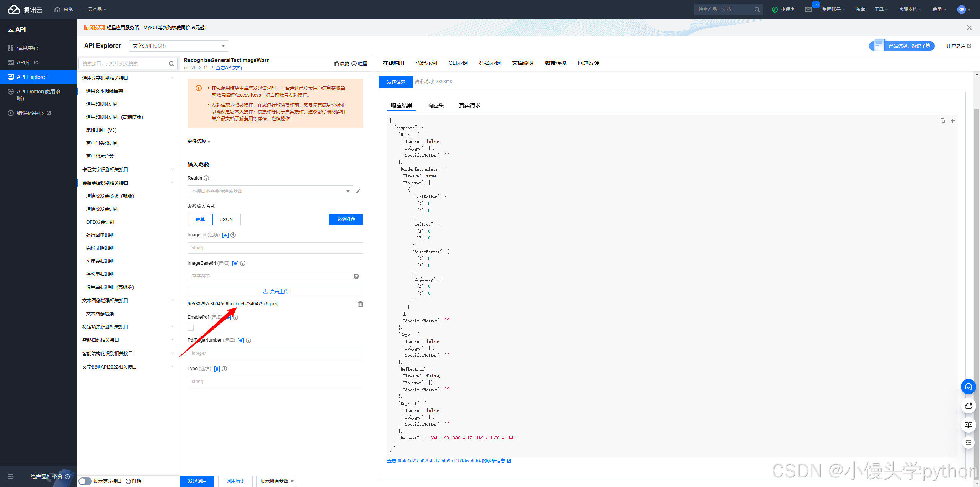The width and height of the screenshot is (980, 487).
Task: Click the search magnifier in interface search box
Action: (x=171, y=64)
